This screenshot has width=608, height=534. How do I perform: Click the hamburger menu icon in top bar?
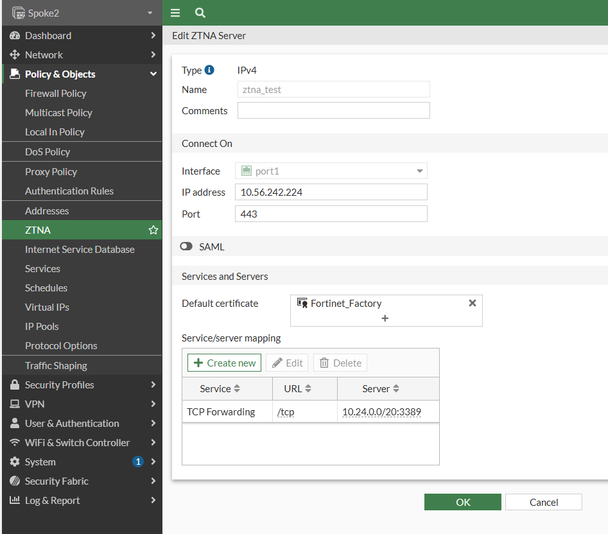tap(176, 12)
